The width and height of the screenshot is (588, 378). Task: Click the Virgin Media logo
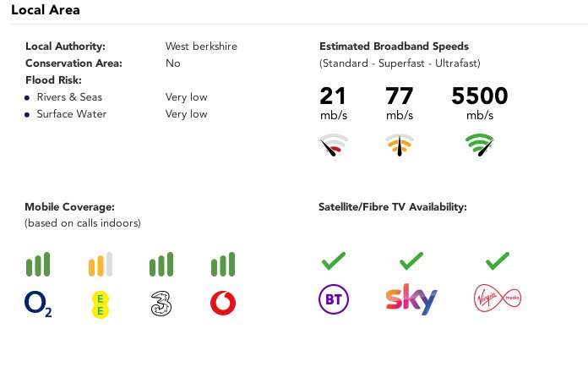498,298
